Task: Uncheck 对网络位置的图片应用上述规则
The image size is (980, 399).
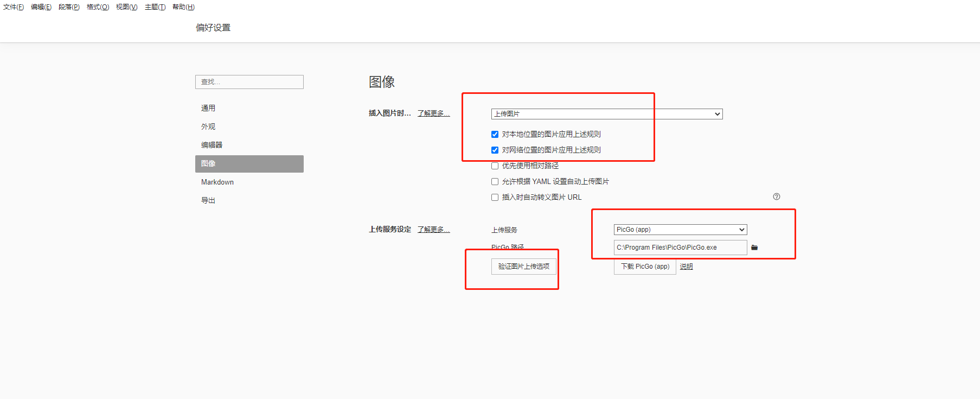Action: tap(495, 150)
